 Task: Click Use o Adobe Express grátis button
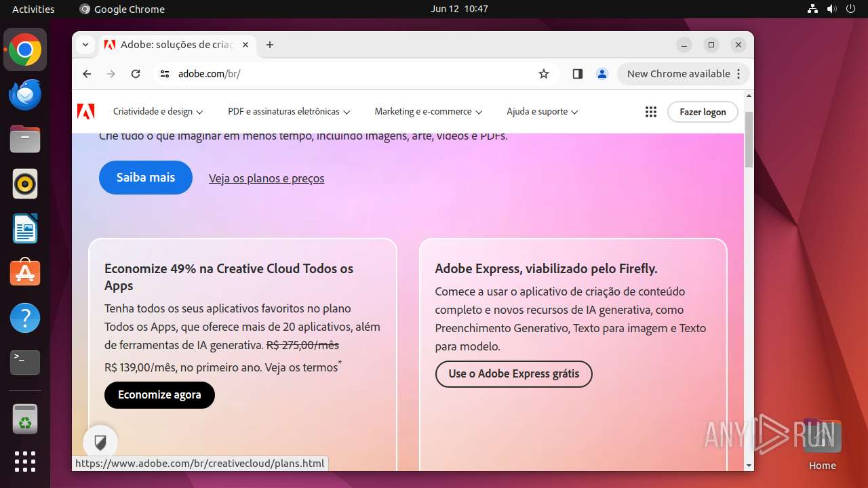tap(514, 374)
